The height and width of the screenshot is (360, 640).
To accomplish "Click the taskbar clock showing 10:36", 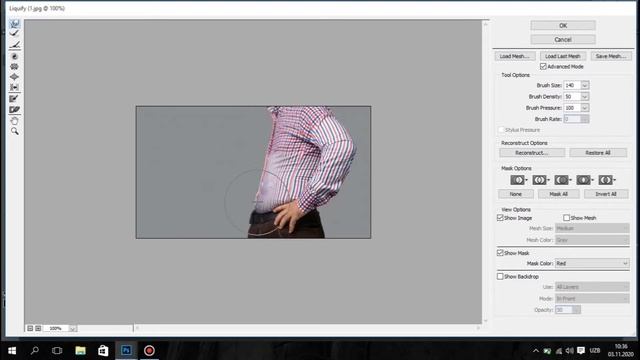I will [x=621, y=351].
